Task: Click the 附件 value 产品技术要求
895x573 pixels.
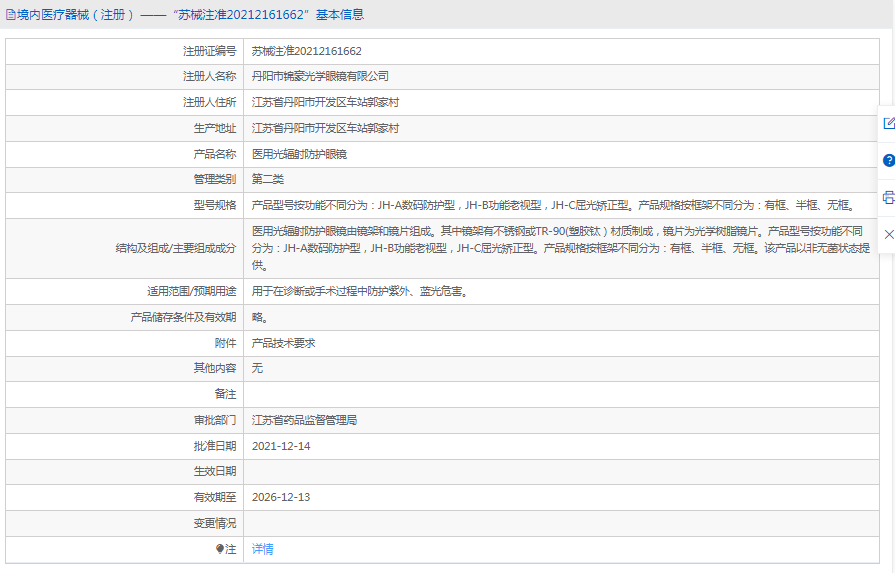Action: pos(283,343)
